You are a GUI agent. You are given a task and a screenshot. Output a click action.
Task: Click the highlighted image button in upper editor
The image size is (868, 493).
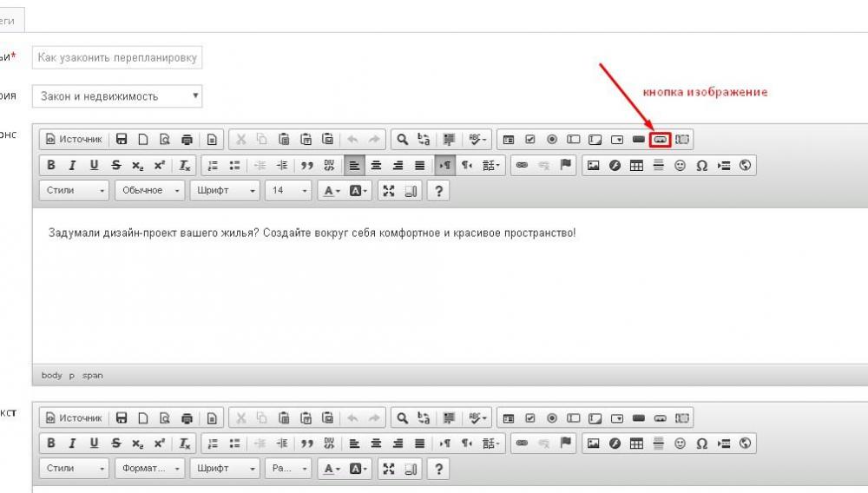pyautogui.click(x=660, y=139)
